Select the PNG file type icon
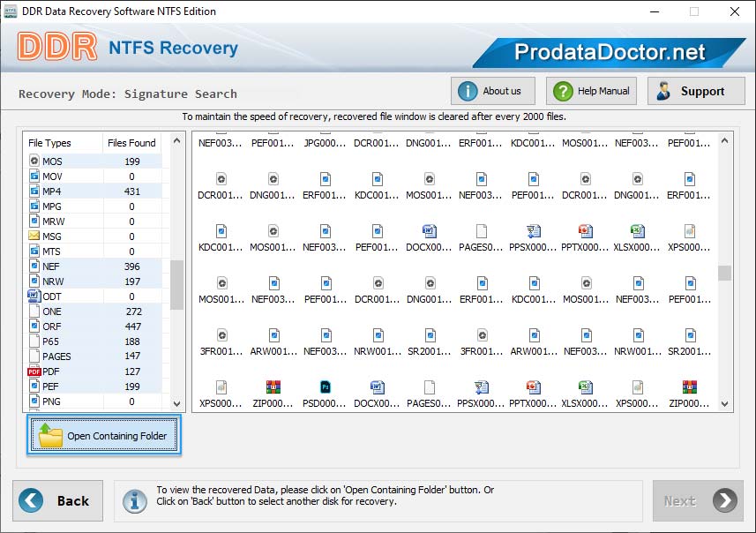 [34, 401]
